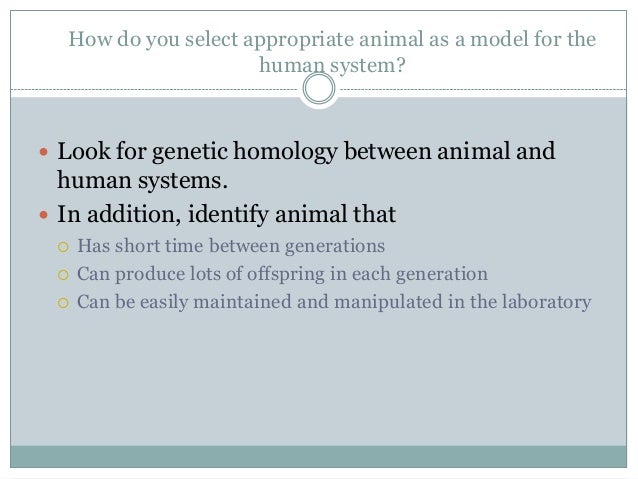Click the word 'homology' in the first bullet
This screenshot has width=638, height=479.
click(285, 151)
